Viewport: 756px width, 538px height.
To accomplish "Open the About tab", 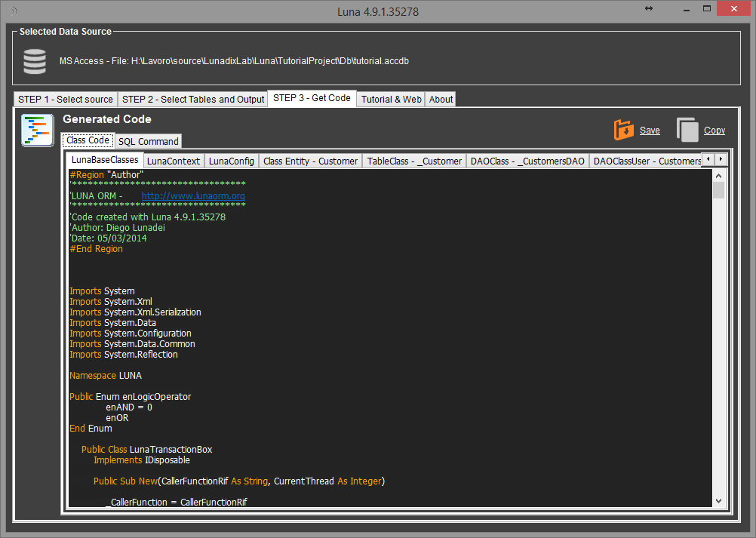I will pos(441,100).
